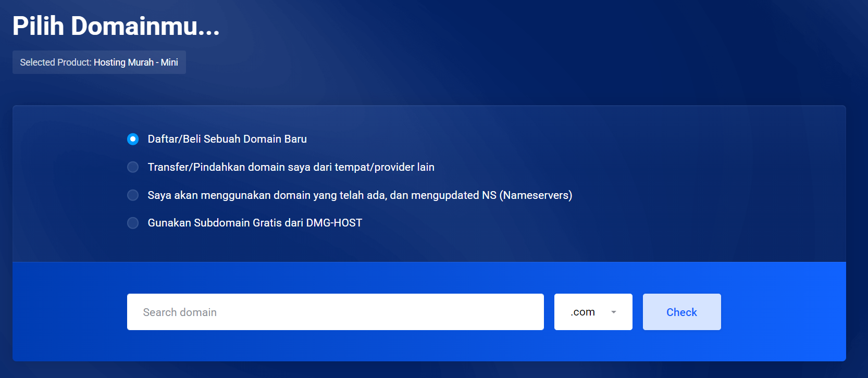Click 'Gunakan Subdomain Gratis dari DMG-HOST' label text

click(255, 223)
